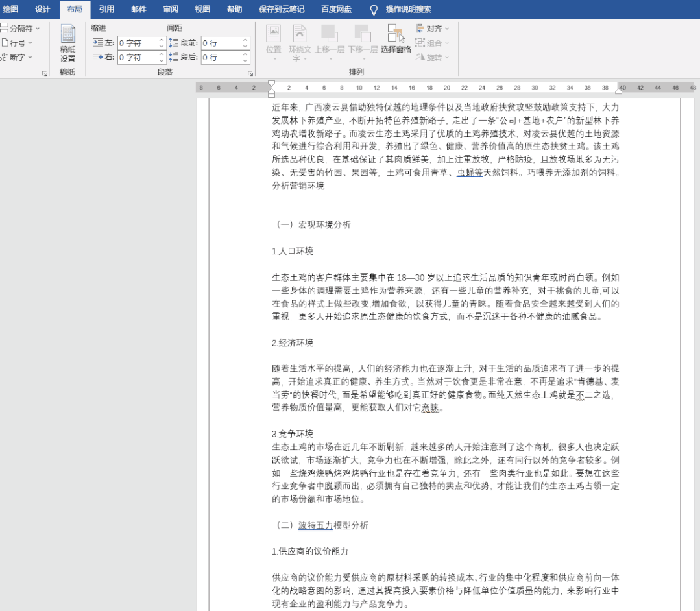
Task: Open the page setup dialog launcher
Action: point(45,73)
